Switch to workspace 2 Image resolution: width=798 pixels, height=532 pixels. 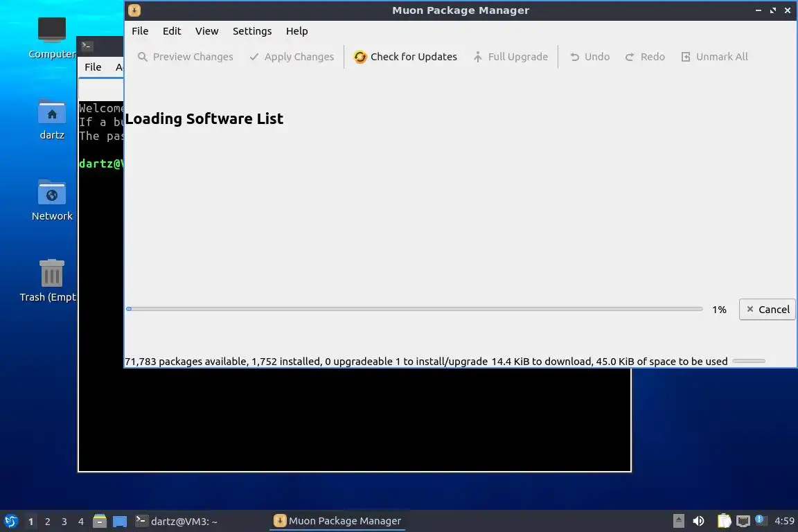pyautogui.click(x=47, y=522)
